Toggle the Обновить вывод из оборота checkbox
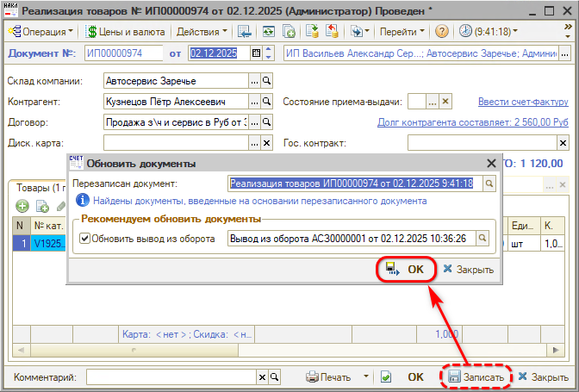Viewport: 579px width, 392px height. click(84, 239)
